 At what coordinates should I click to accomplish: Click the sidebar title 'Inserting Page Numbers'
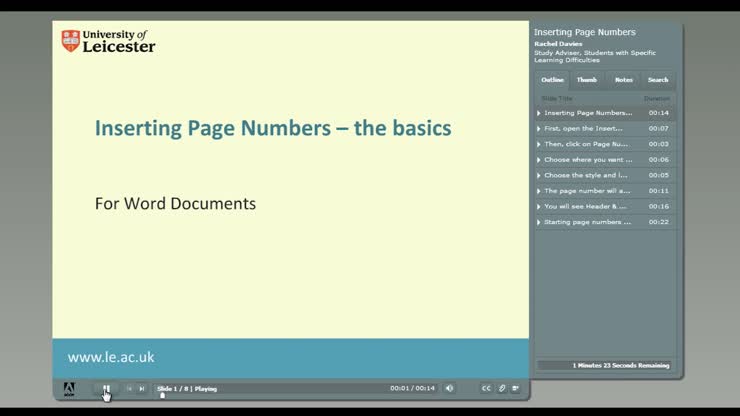[585, 32]
